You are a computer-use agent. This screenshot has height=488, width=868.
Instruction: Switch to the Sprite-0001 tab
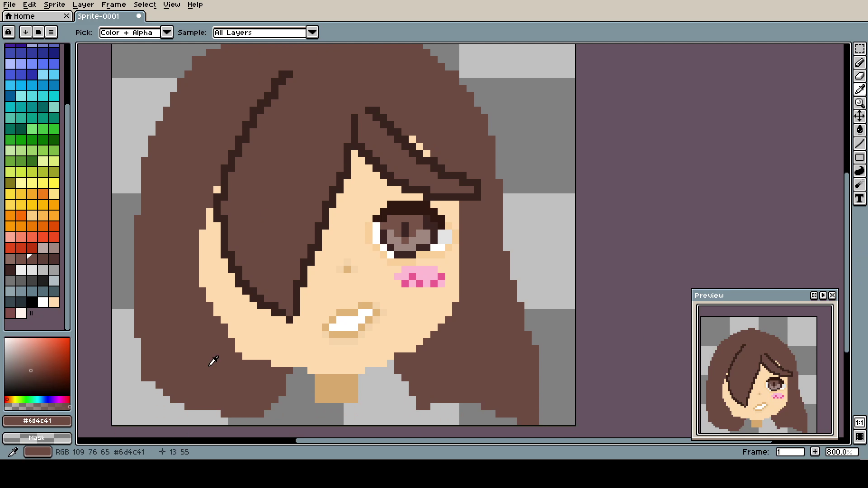(x=110, y=16)
